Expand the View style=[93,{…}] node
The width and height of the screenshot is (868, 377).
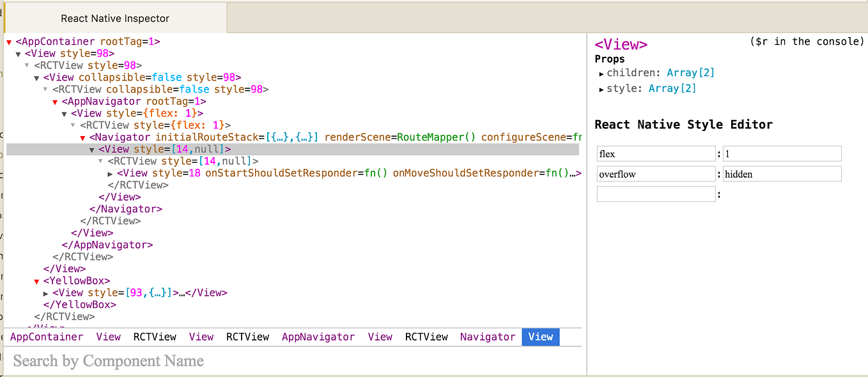coord(45,293)
